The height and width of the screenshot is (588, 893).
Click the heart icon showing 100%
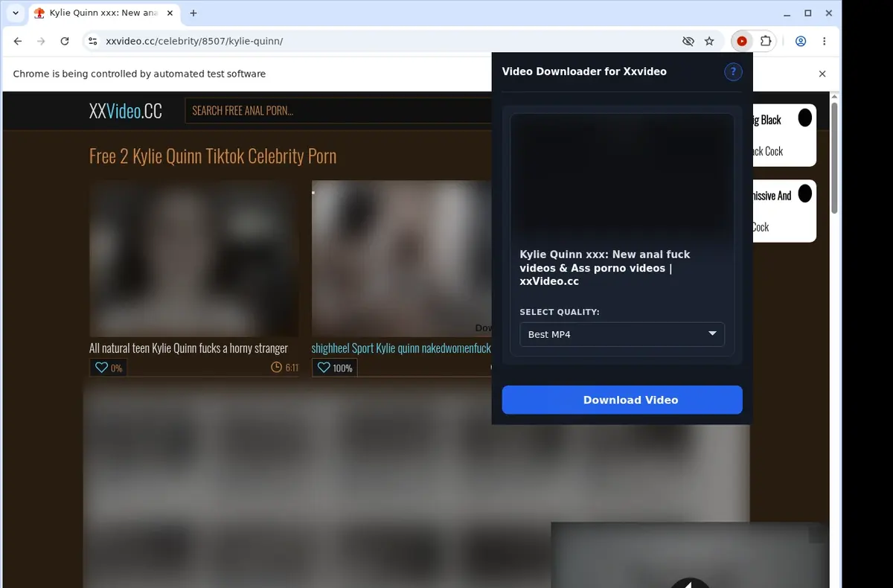pyautogui.click(x=323, y=368)
